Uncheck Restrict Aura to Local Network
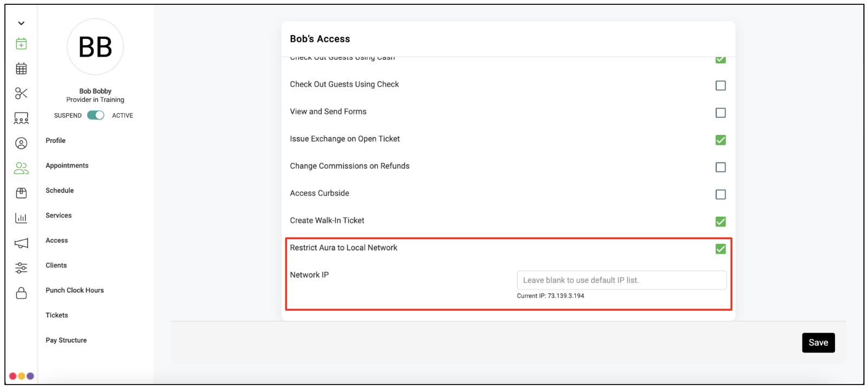 click(x=721, y=249)
